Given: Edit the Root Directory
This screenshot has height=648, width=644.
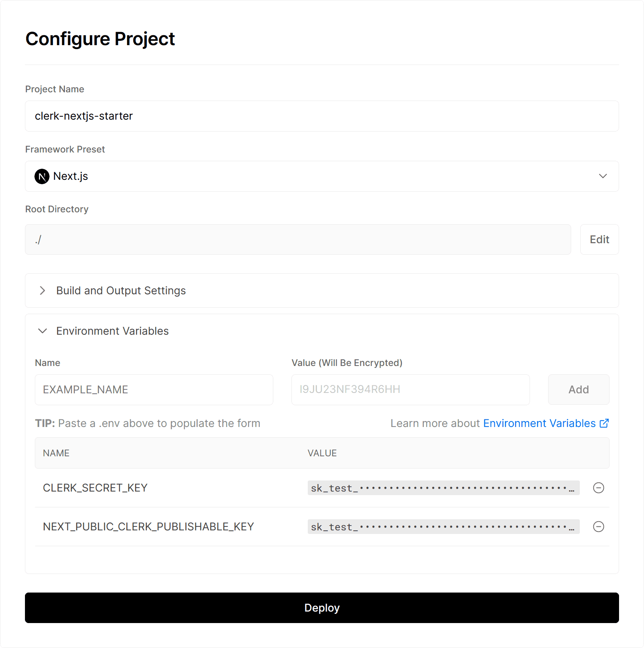Looking at the screenshot, I should point(599,239).
